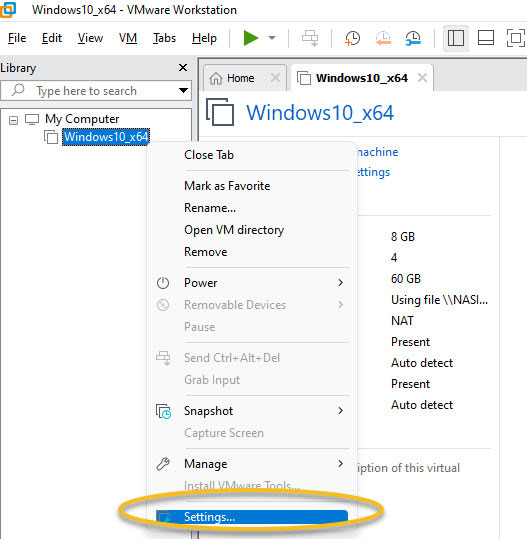Click the Manage submenu arrow chevron
The height and width of the screenshot is (539, 527).
point(340,463)
